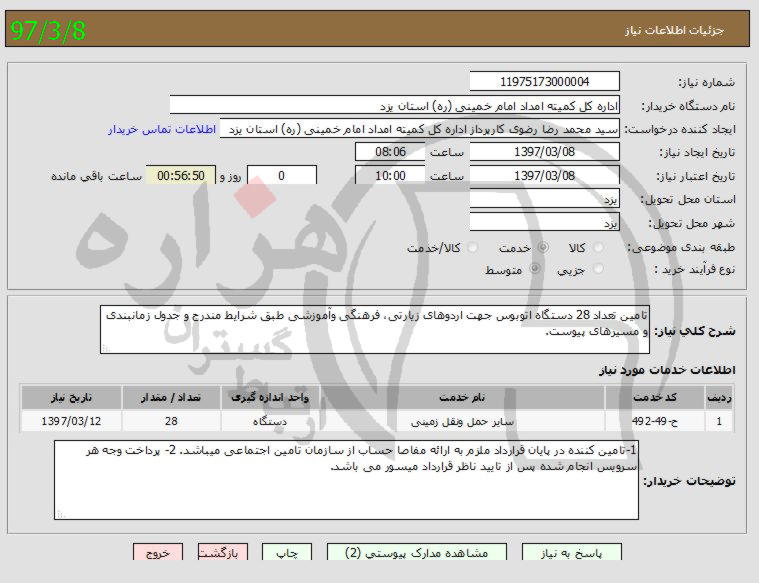The height and width of the screenshot is (583, 759).
Task: Click the نام خدمت column header
Action: [462, 398]
